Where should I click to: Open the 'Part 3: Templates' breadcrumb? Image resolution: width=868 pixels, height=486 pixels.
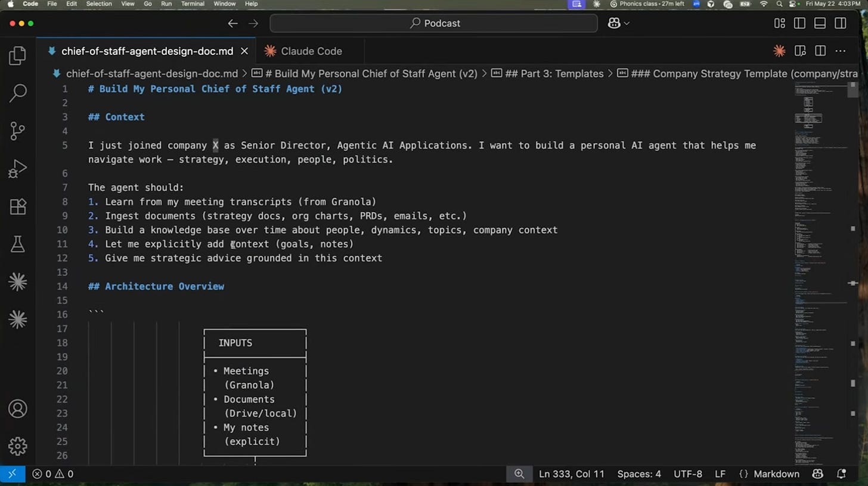pyautogui.click(x=547, y=74)
